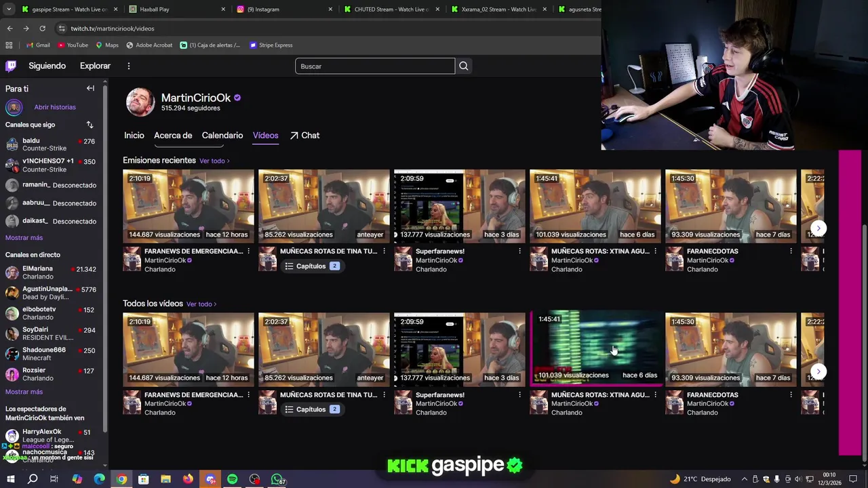The width and height of the screenshot is (868, 488).
Task: Click Abrir historias in the sidebar
Action: (55, 107)
